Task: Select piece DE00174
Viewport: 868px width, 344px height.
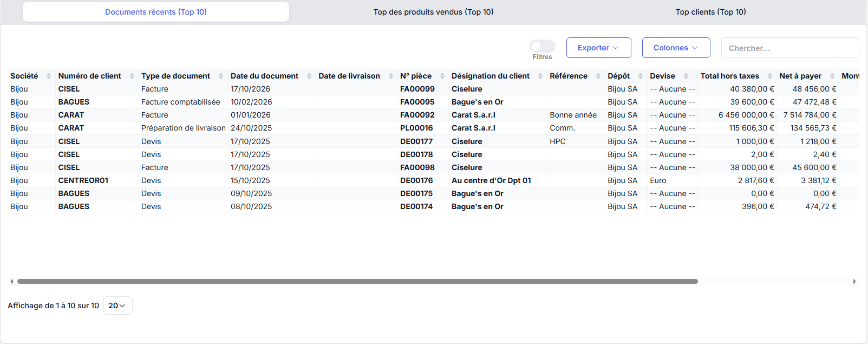Action: (416, 206)
